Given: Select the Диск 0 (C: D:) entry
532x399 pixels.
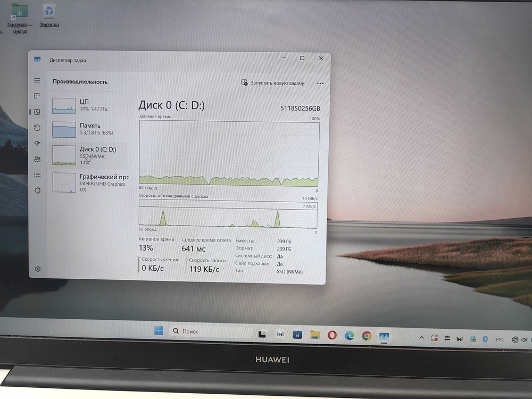Looking at the screenshot, I should [x=89, y=156].
